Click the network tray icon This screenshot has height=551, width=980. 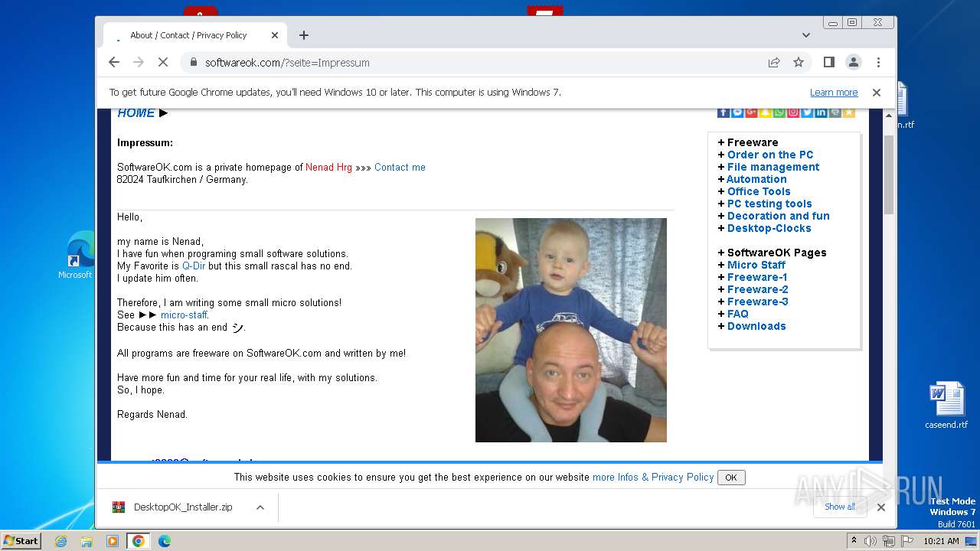pos(889,541)
